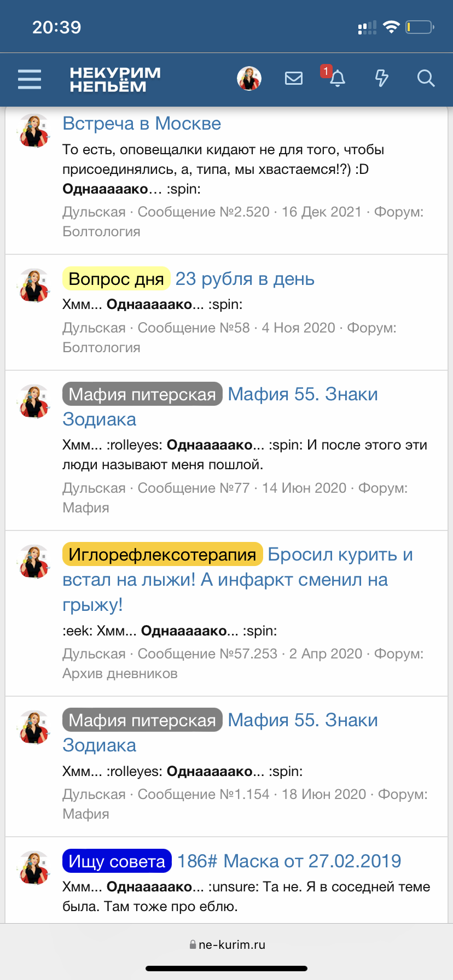453x980 pixels.
Task: Tap the Некурим Непьём site logo
Action: [115, 79]
